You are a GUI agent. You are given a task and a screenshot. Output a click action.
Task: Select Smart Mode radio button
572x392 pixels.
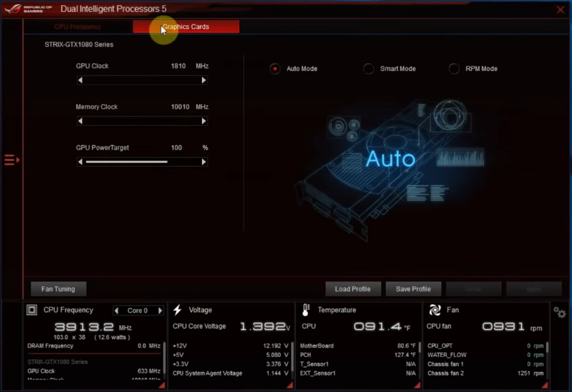[369, 69]
